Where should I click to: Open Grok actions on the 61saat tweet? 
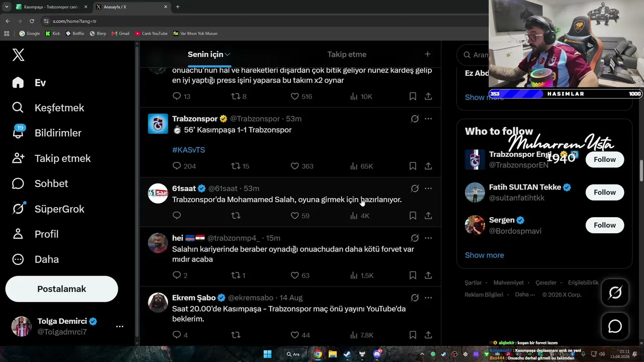[x=415, y=189]
